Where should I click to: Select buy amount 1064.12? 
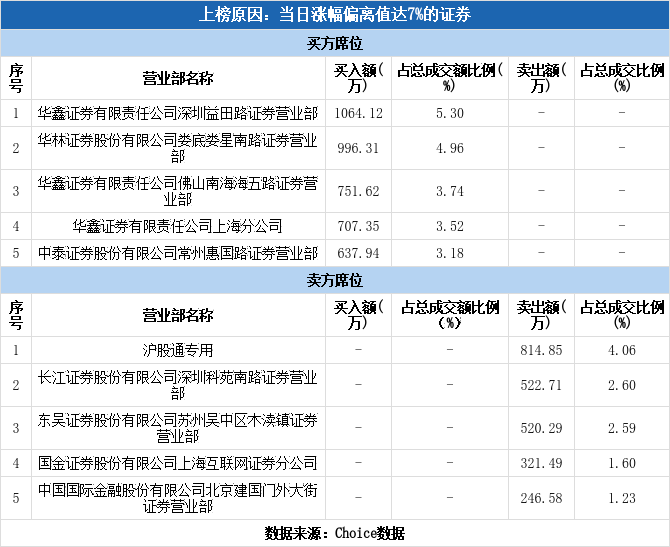coord(359,113)
